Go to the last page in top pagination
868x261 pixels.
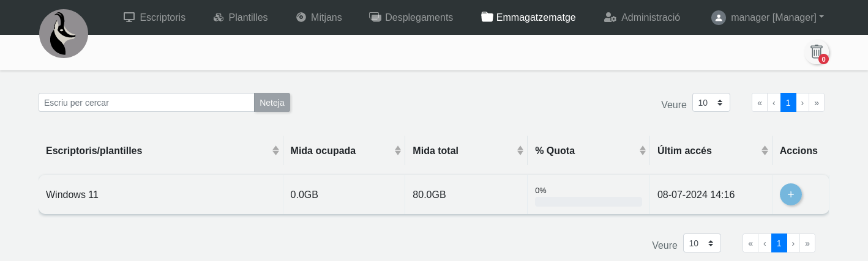pyautogui.click(x=817, y=103)
